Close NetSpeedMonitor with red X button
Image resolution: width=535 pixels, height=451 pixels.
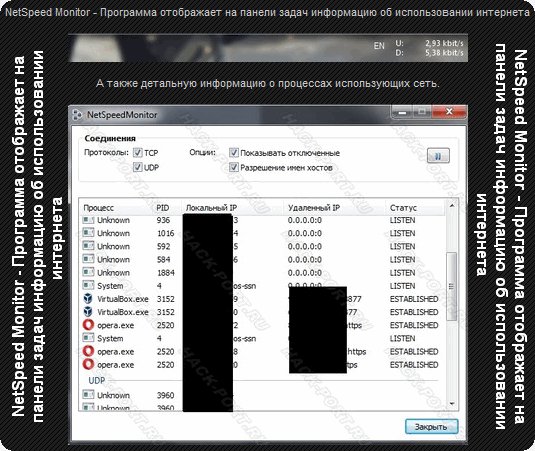point(449,112)
